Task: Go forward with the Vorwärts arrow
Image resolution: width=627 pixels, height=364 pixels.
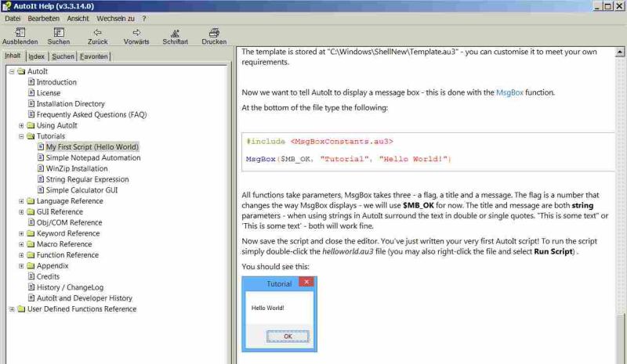Action: [136, 32]
